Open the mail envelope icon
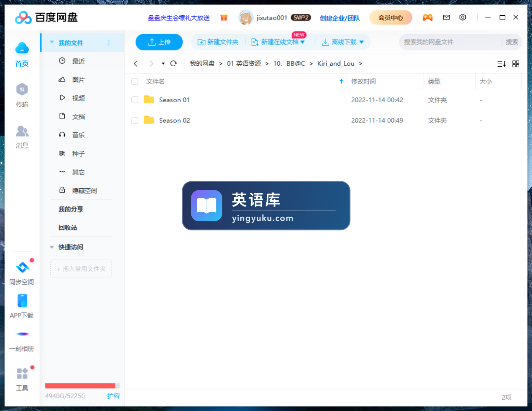 point(446,17)
